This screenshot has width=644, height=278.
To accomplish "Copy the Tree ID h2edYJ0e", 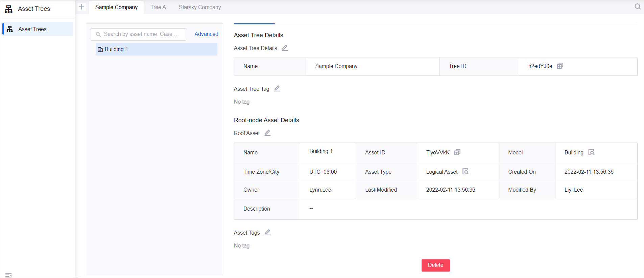I will (x=560, y=66).
